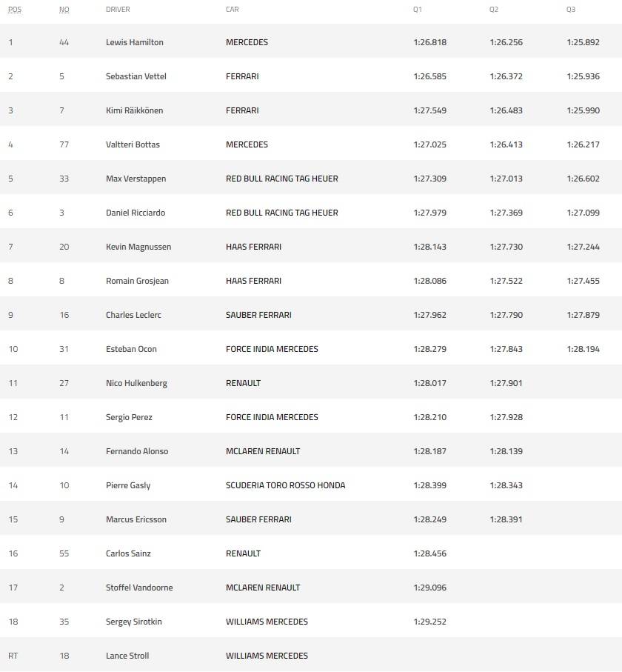
Task: Click the Q2 column header
Action: pyautogui.click(x=494, y=10)
